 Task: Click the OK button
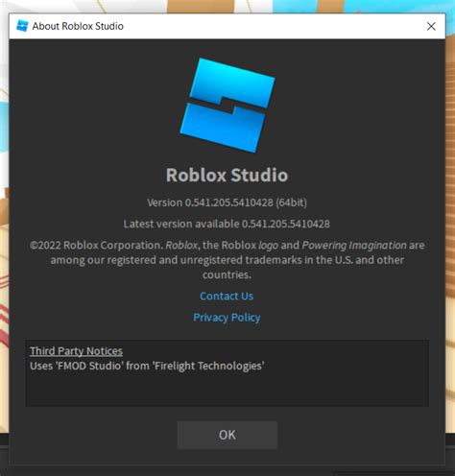227,435
